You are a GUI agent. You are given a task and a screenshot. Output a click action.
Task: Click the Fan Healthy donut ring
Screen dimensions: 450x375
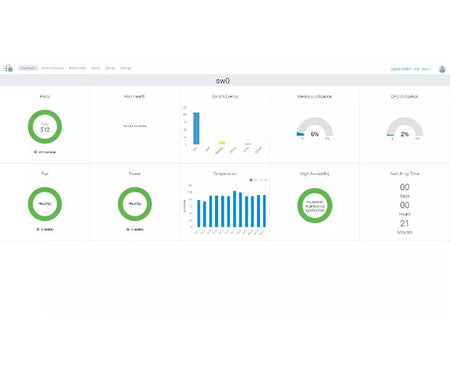(x=45, y=204)
